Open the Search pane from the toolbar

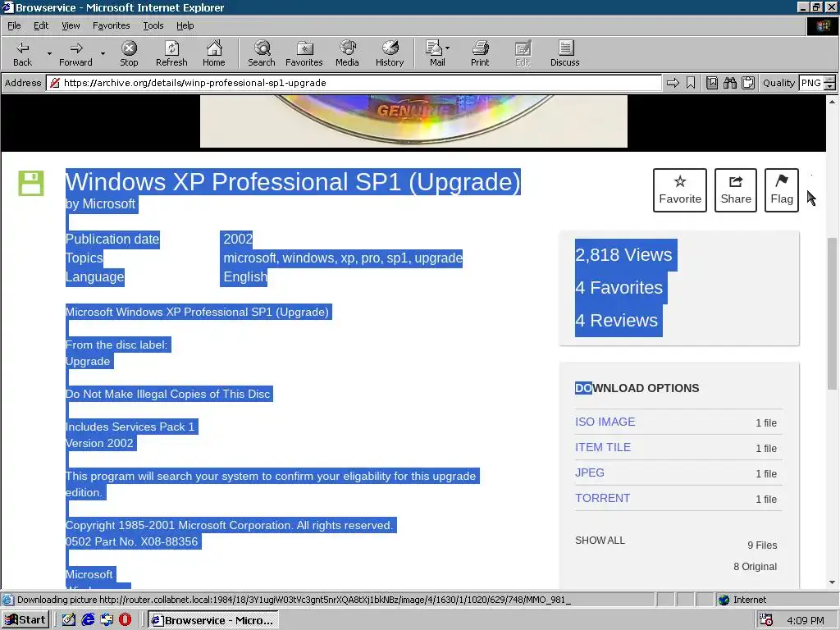click(262, 53)
